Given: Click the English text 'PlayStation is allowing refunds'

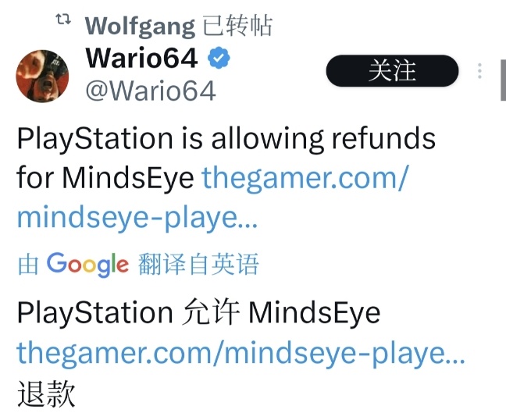Looking at the screenshot, I should pyautogui.click(x=226, y=138).
